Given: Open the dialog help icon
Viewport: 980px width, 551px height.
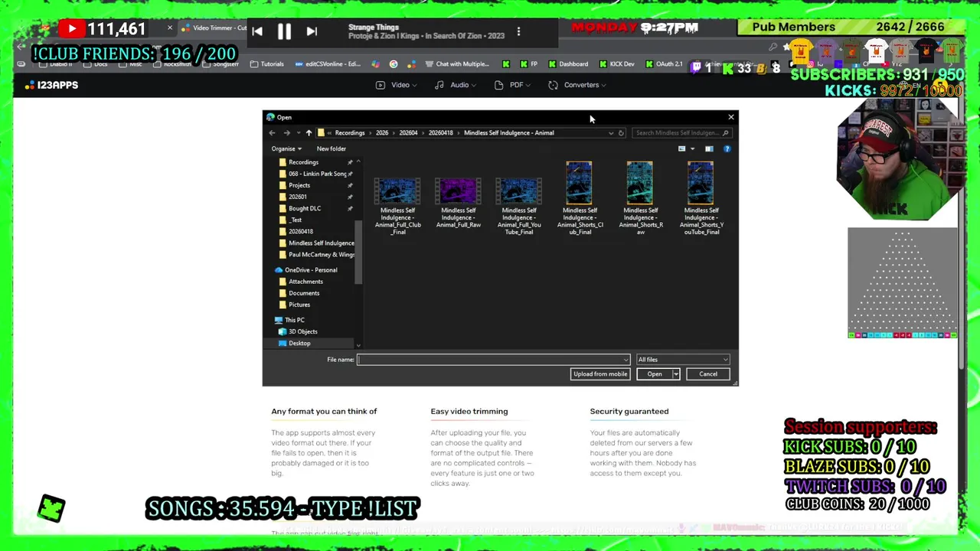Looking at the screenshot, I should tap(727, 148).
